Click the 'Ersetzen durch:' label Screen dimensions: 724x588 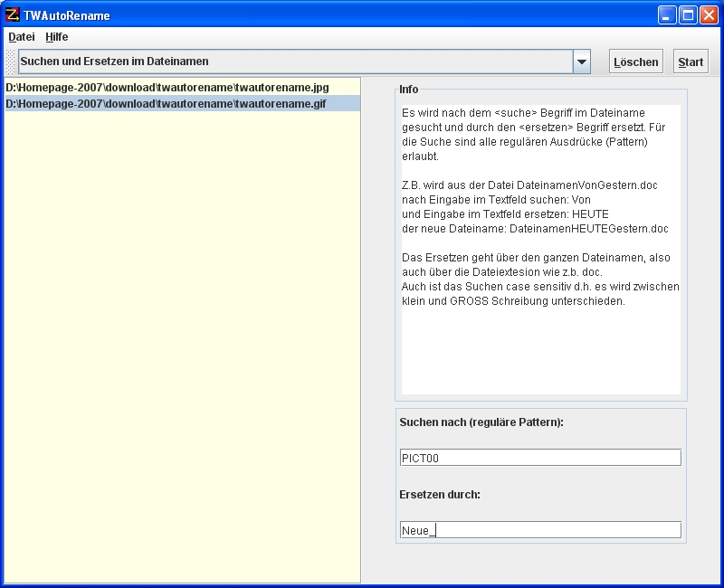(x=440, y=495)
